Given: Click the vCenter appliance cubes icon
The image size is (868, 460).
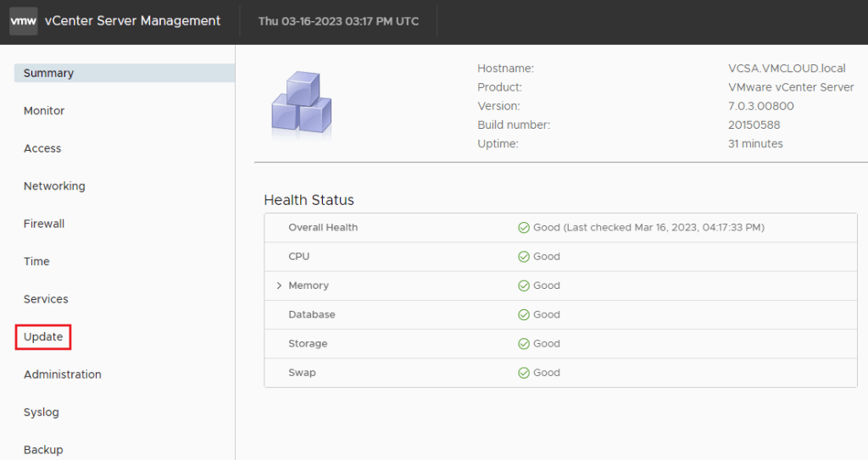Looking at the screenshot, I should pyautogui.click(x=301, y=105).
